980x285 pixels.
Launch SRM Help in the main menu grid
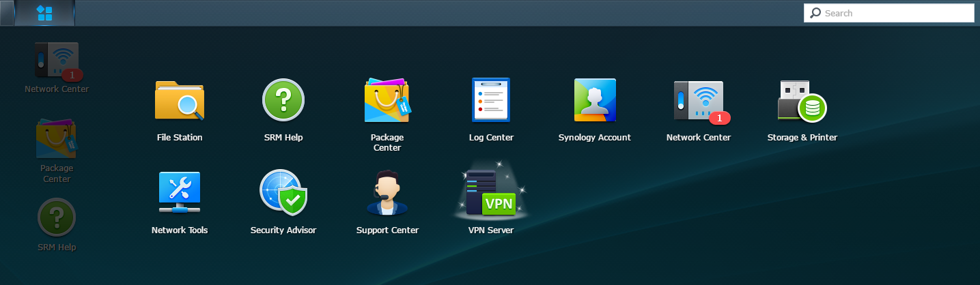[x=283, y=100]
